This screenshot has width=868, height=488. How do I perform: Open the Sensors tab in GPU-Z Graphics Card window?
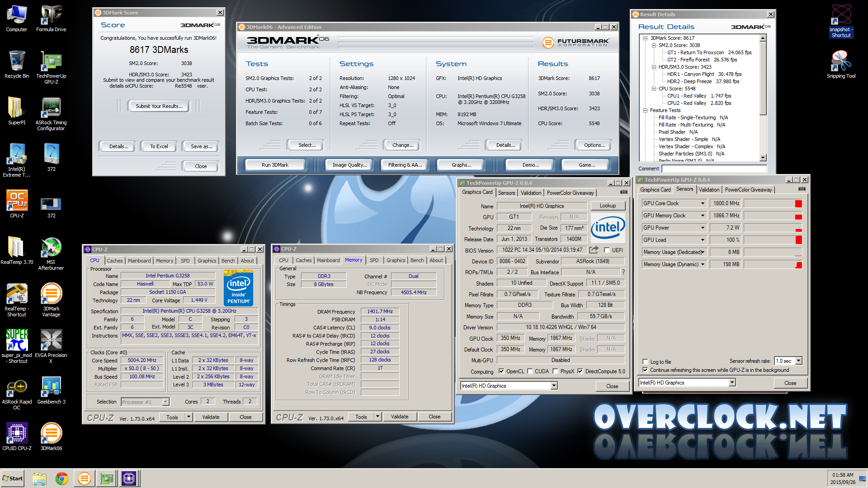coord(506,193)
